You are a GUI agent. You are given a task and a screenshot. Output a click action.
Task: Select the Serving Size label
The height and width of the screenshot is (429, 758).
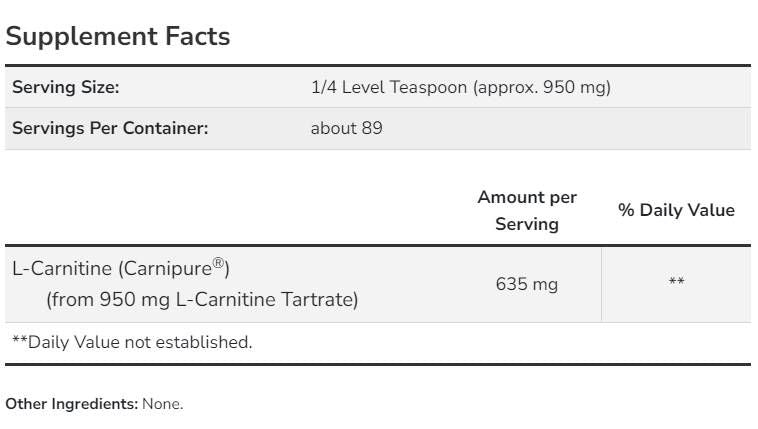coord(65,87)
